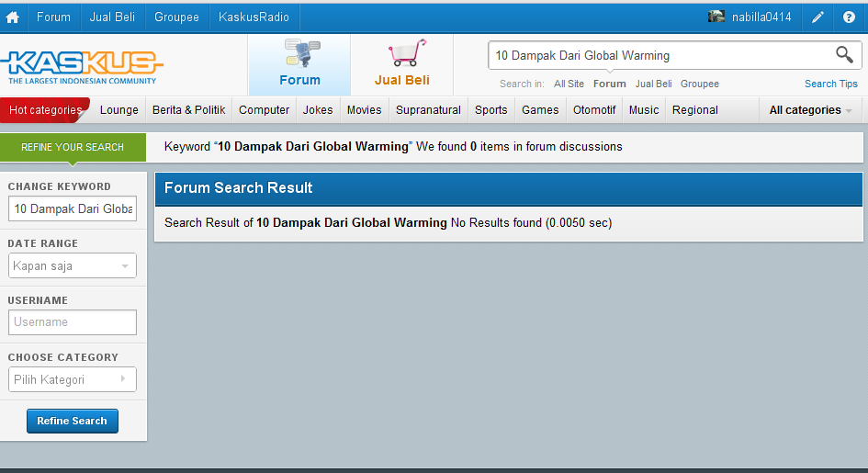Open Groupee in top navigation bar
This screenshot has width=868, height=473.
pos(176,17)
